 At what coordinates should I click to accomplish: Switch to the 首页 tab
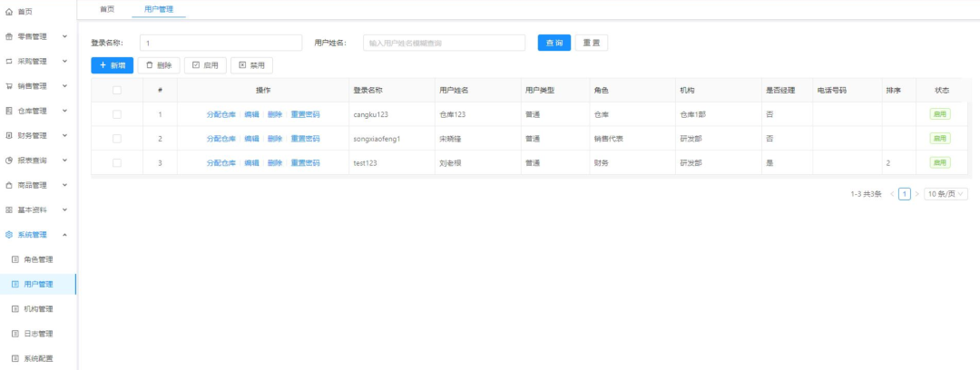coord(106,9)
